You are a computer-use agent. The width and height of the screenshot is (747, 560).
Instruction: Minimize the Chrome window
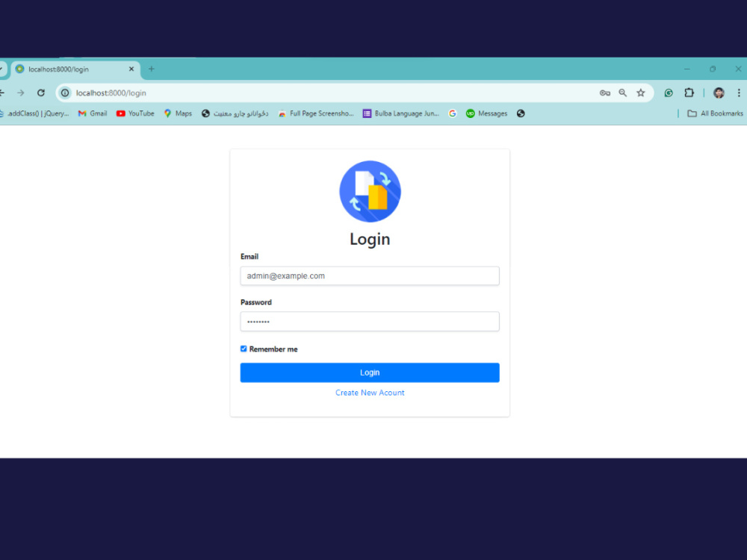click(x=687, y=69)
